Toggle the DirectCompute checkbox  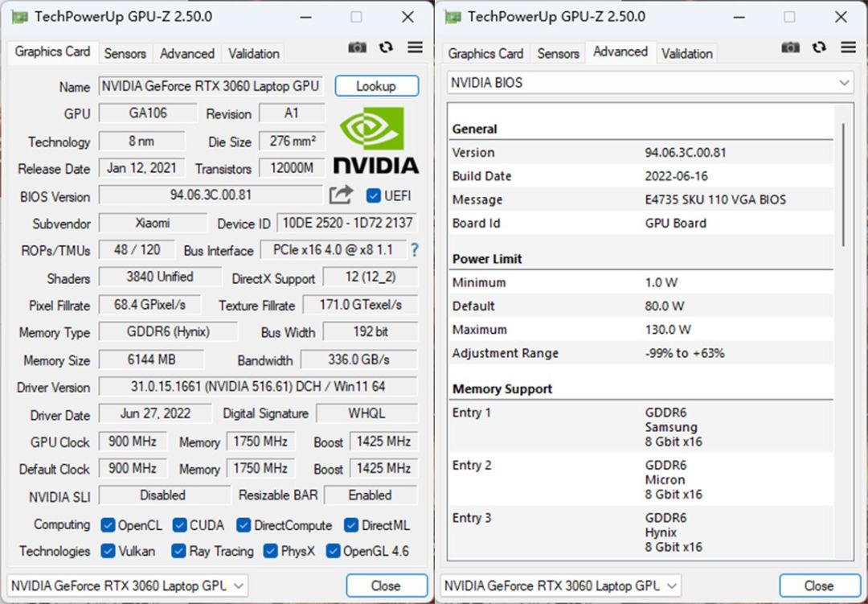coord(244,524)
